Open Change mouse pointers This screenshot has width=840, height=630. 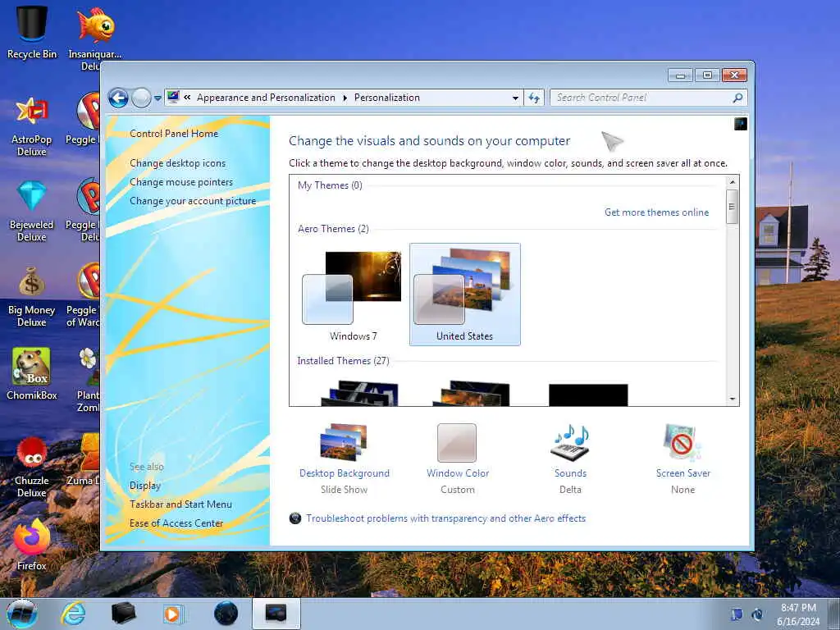click(181, 182)
